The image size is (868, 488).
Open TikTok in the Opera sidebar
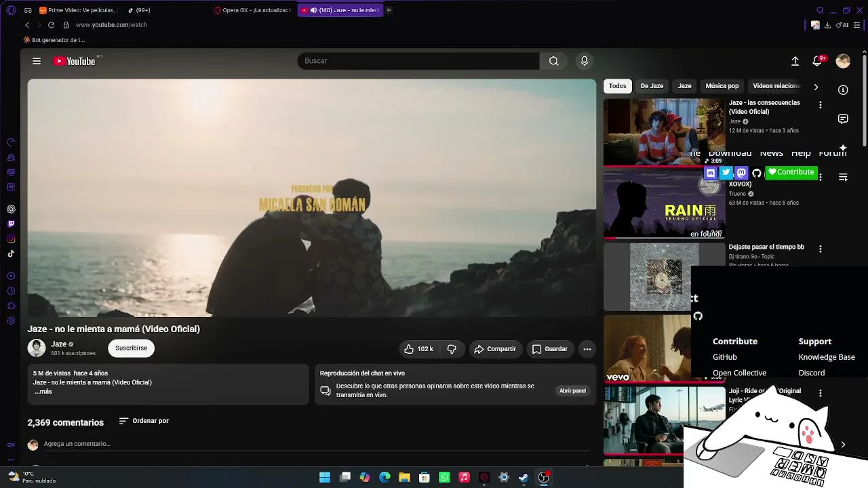pyautogui.click(x=11, y=253)
